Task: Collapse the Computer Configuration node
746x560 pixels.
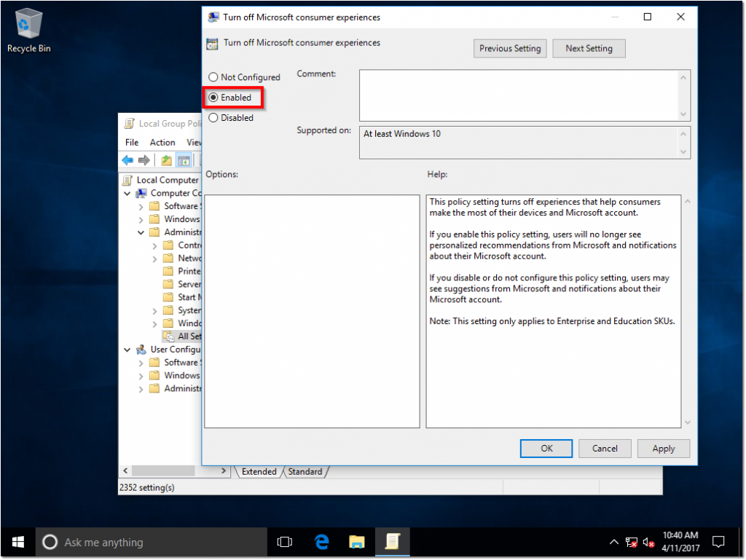Action: click(127, 194)
